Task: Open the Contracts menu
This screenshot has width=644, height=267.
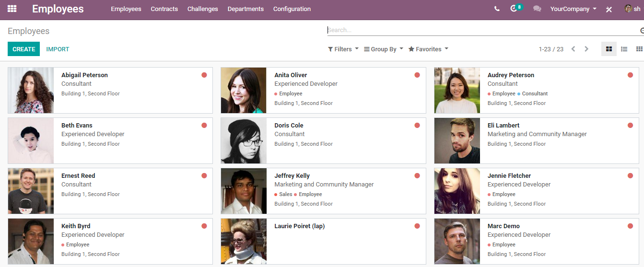Action: [164, 9]
